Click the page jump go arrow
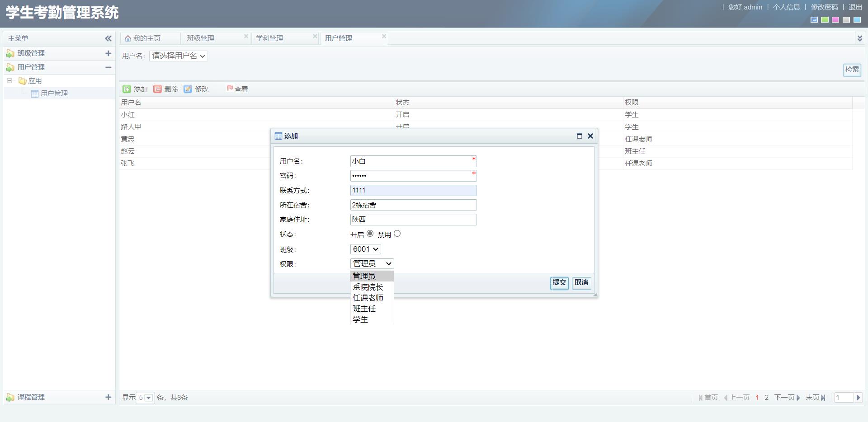This screenshot has height=422, width=868. click(858, 398)
